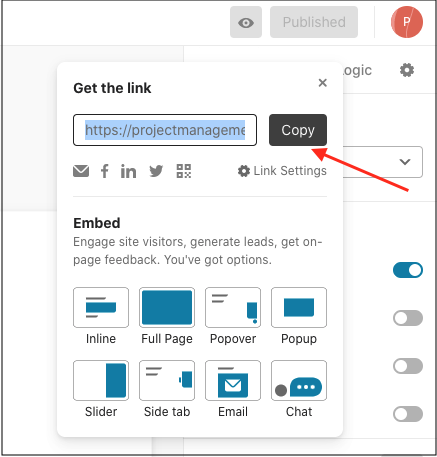Image resolution: width=437 pixels, height=457 pixels.
Task: Share the form link on Twitter
Action: (x=156, y=171)
